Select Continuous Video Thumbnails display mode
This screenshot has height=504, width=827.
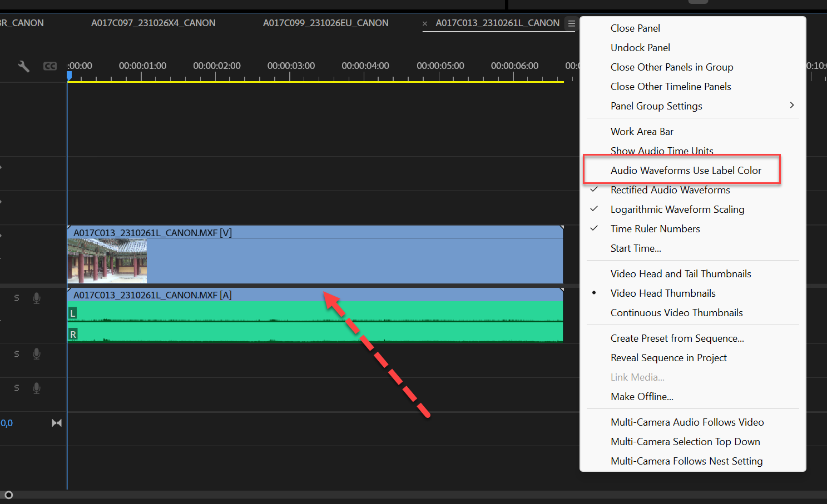pyautogui.click(x=676, y=312)
